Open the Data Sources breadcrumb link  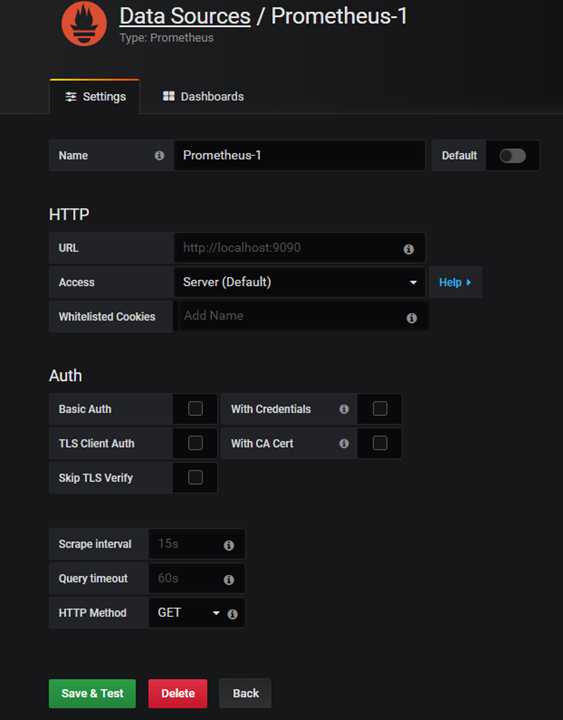(185, 16)
